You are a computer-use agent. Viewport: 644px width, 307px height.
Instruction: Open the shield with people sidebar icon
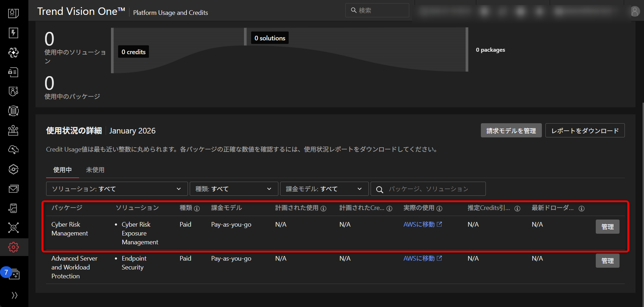(x=13, y=91)
